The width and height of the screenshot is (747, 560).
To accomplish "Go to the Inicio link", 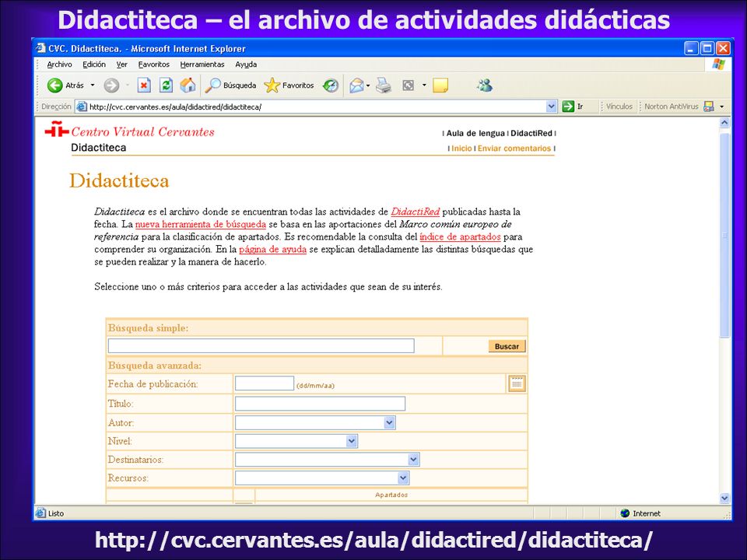I will pyautogui.click(x=461, y=149).
